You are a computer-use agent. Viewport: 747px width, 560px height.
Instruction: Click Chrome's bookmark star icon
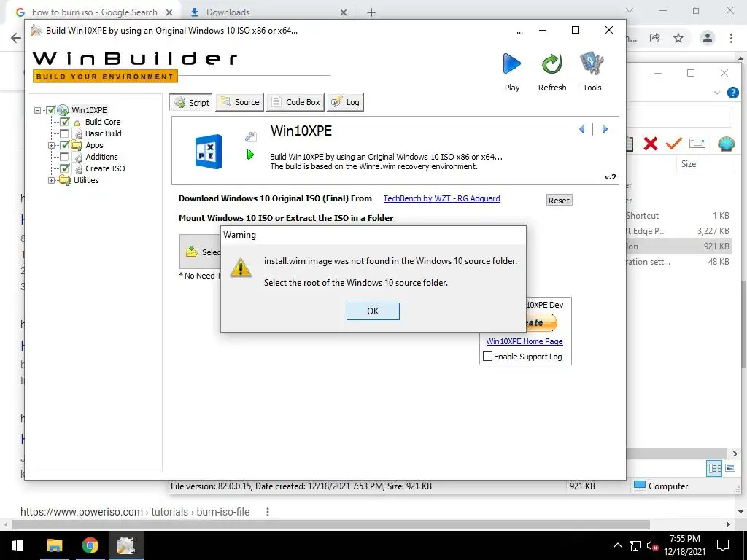(x=678, y=38)
